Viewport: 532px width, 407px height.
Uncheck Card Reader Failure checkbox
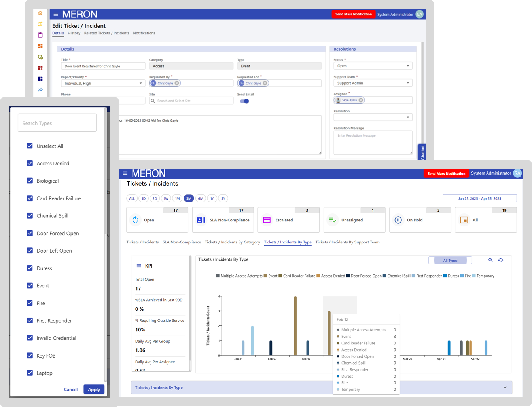tap(30, 198)
